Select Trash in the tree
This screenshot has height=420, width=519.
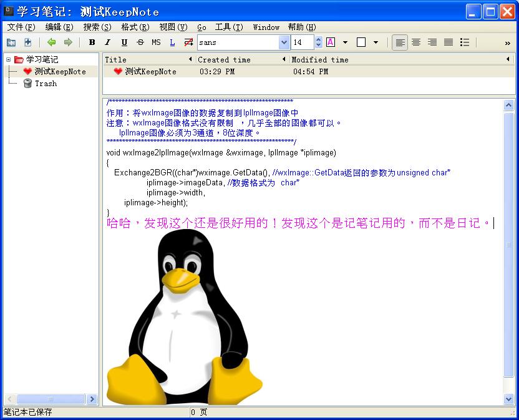46,84
